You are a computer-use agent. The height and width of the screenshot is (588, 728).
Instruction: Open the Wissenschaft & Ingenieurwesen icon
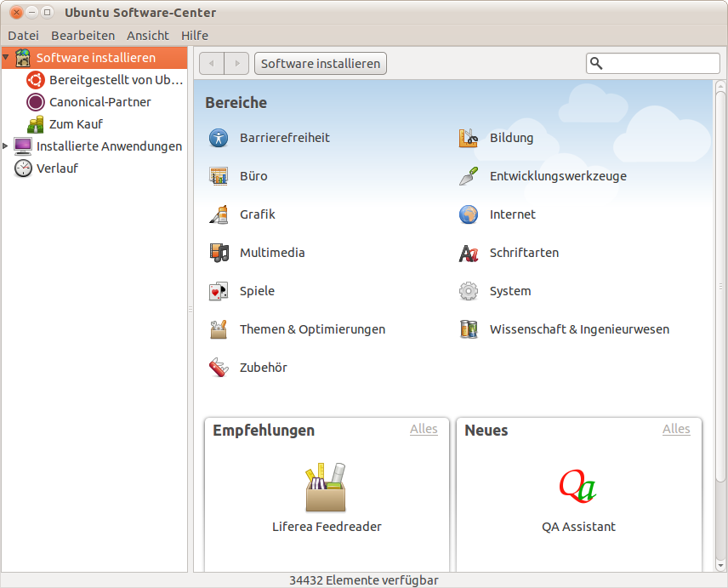click(x=469, y=329)
